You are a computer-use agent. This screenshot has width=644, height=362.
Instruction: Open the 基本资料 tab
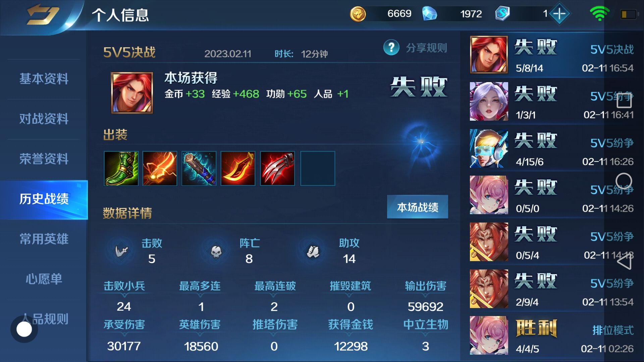(44, 79)
